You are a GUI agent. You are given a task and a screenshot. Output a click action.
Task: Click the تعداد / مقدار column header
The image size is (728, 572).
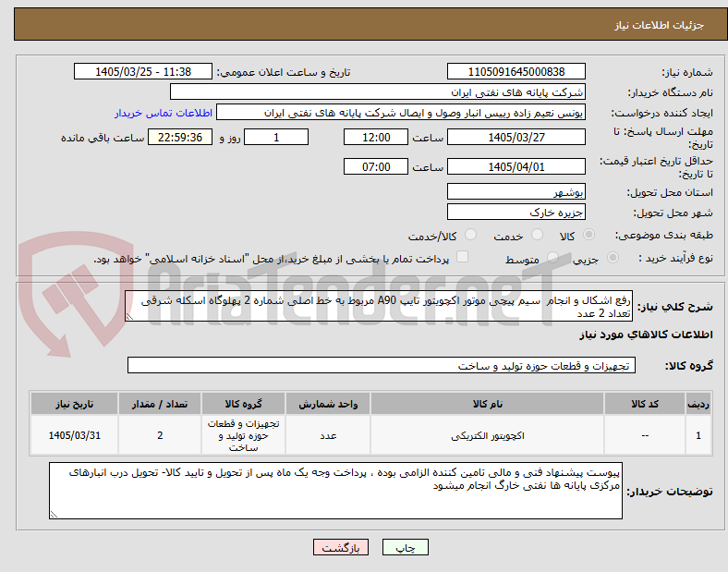(160, 404)
